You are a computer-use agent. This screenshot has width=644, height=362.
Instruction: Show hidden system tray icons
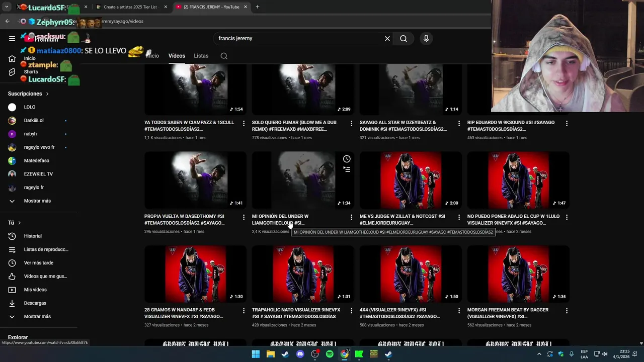pos(539,354)
